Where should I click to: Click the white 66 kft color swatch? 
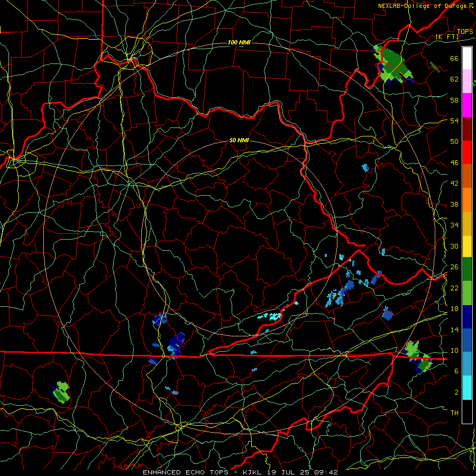click(467, 58)
